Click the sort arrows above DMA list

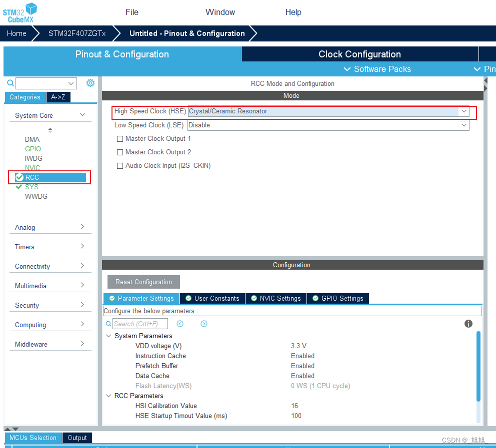coord(50,130)
